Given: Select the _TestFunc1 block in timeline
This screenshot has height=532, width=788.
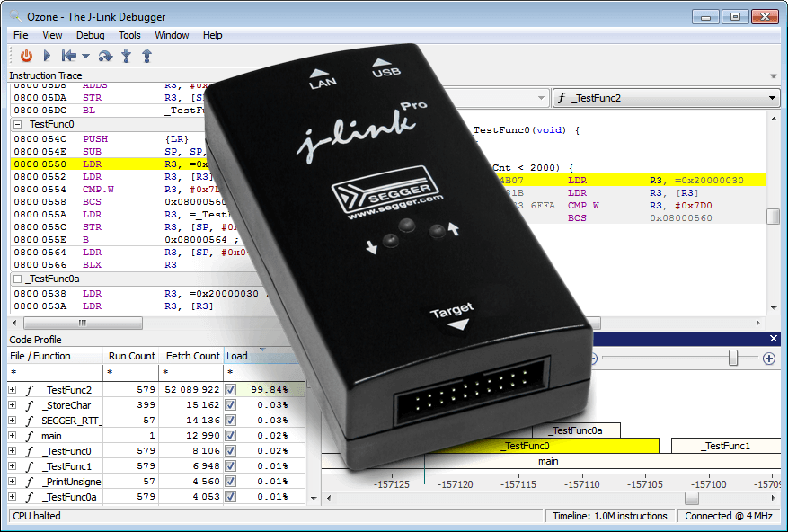Looking at the screenshot, I should coord(727,446).
